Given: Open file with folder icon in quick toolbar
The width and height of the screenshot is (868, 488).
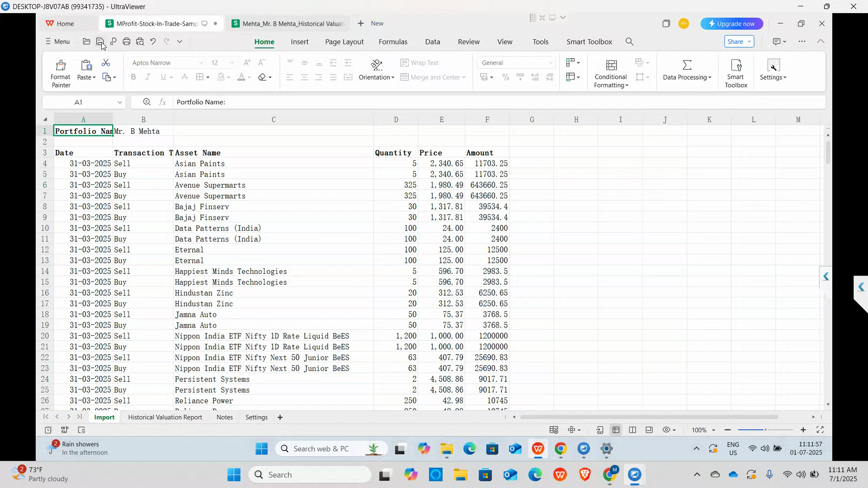Looking at the screenshot, I should [86, 42].
